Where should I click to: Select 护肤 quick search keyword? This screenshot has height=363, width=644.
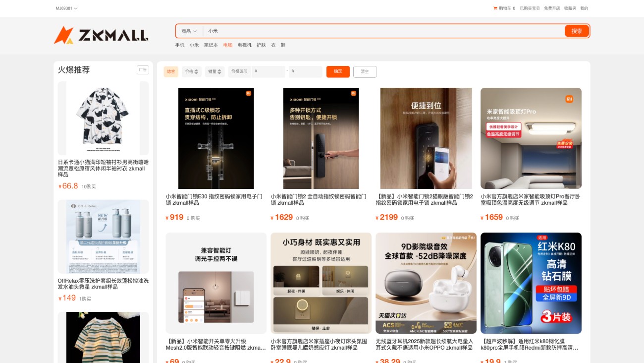coord(261,45)
